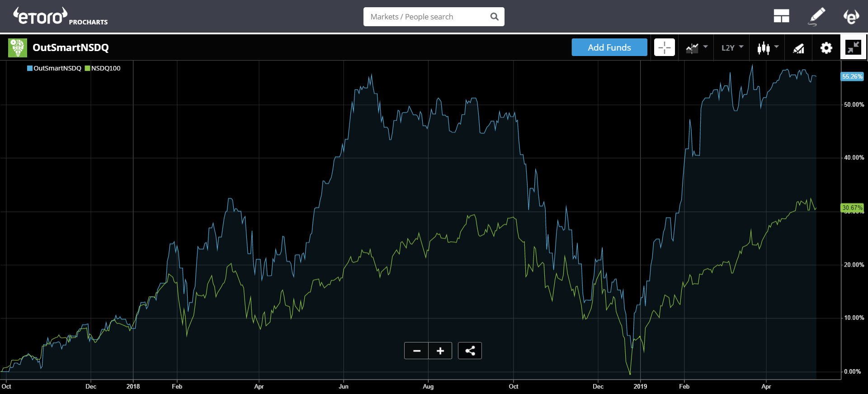Zoom out the chart with minus button
868x394 pixels.
(x=416, y=351)
